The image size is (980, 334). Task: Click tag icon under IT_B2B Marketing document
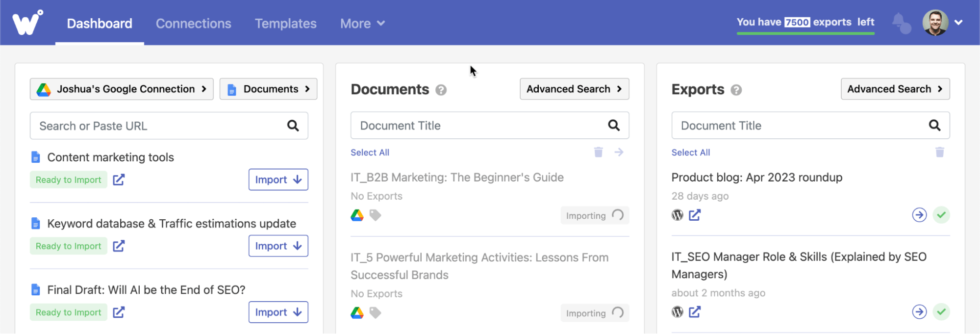[375, 215]
